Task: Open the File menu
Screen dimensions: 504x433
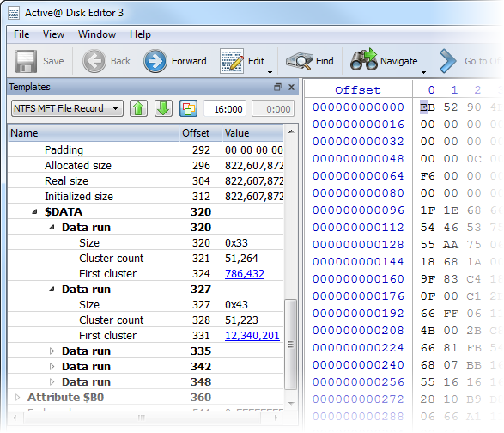Action: click(x=21, y=34)
